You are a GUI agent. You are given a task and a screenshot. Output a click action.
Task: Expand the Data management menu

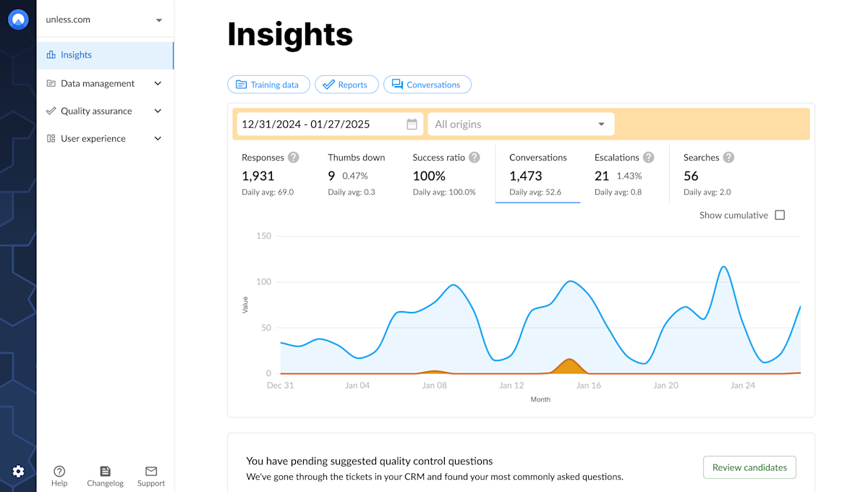coord(158,83)
